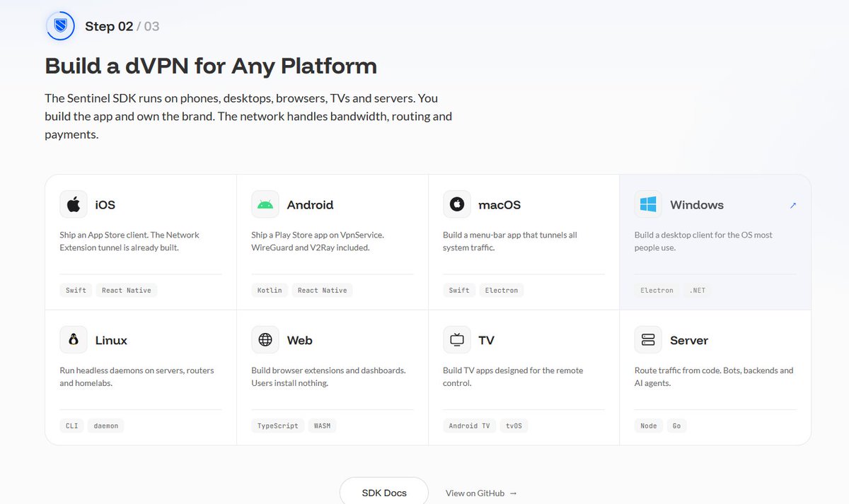Viewport: 849px width, 504px height.
Task: Select the tvOS tag
Action: [514, 426]
